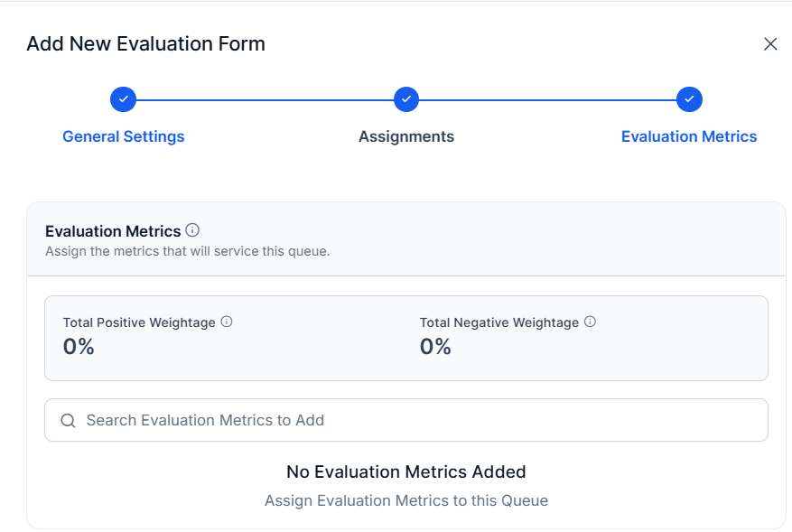Close the Add New Evaluation Form dialog
This screenshot has height=532, width=792.
(769, 44)
